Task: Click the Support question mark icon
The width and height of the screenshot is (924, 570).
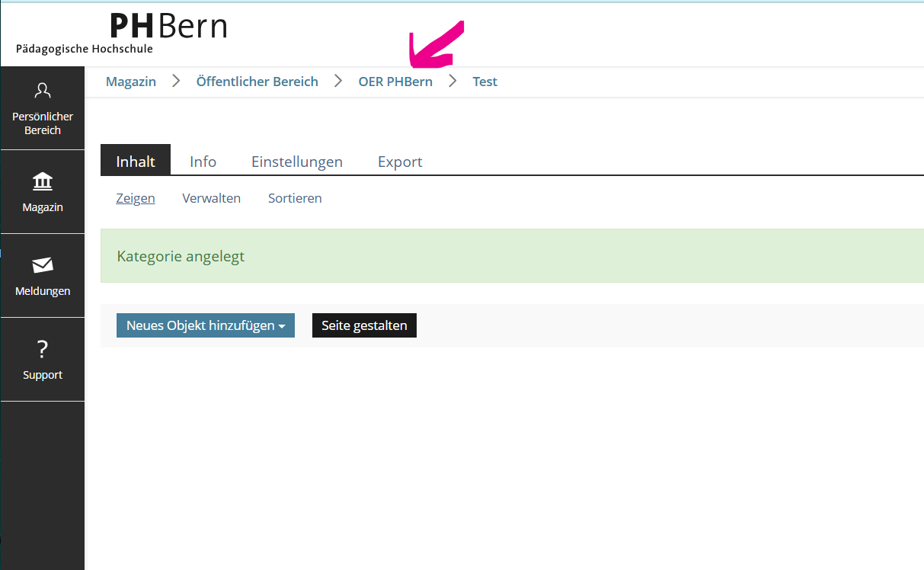Action: click(42, 358)
